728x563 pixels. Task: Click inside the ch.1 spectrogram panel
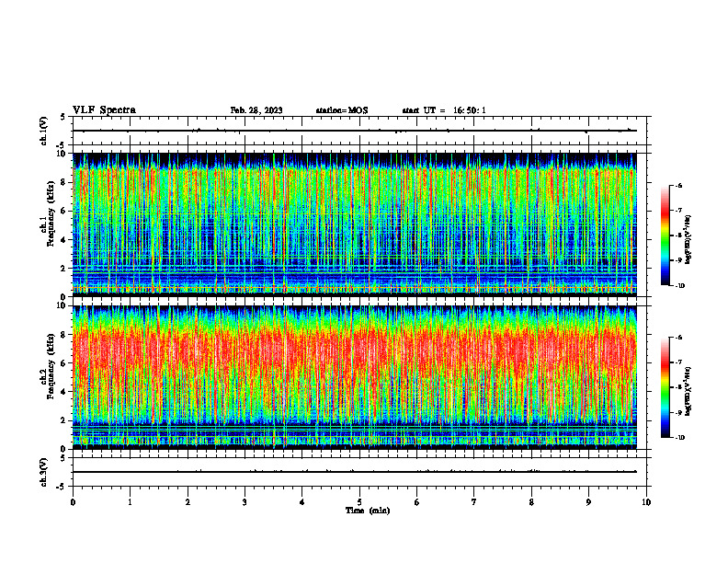(355, 224)
